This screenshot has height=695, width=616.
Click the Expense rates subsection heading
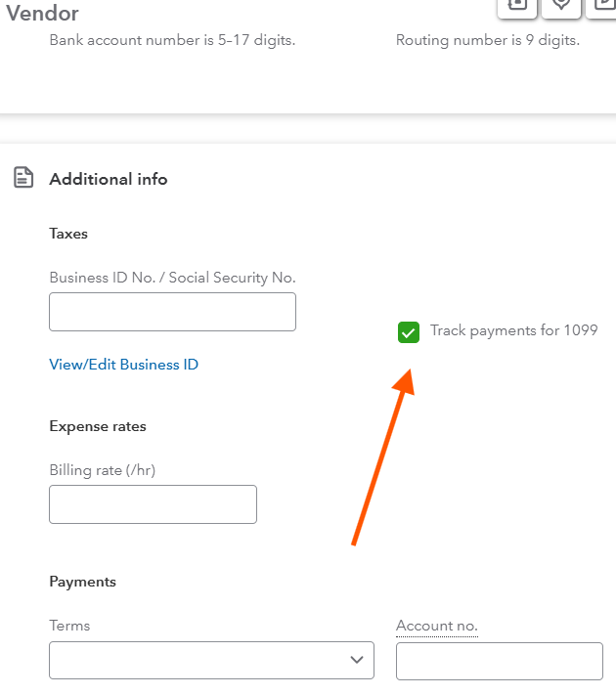click(x=98, y=426)
